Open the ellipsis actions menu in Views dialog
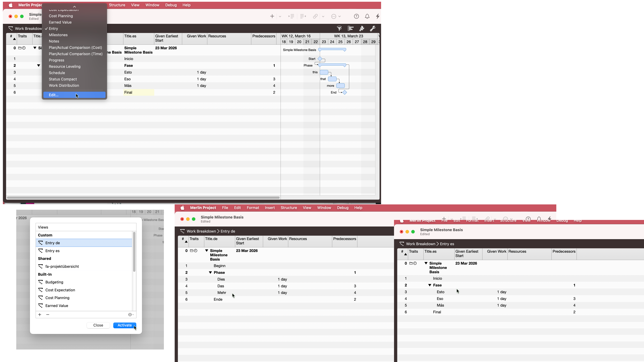 pyautogui.click(x=131, y=315)
